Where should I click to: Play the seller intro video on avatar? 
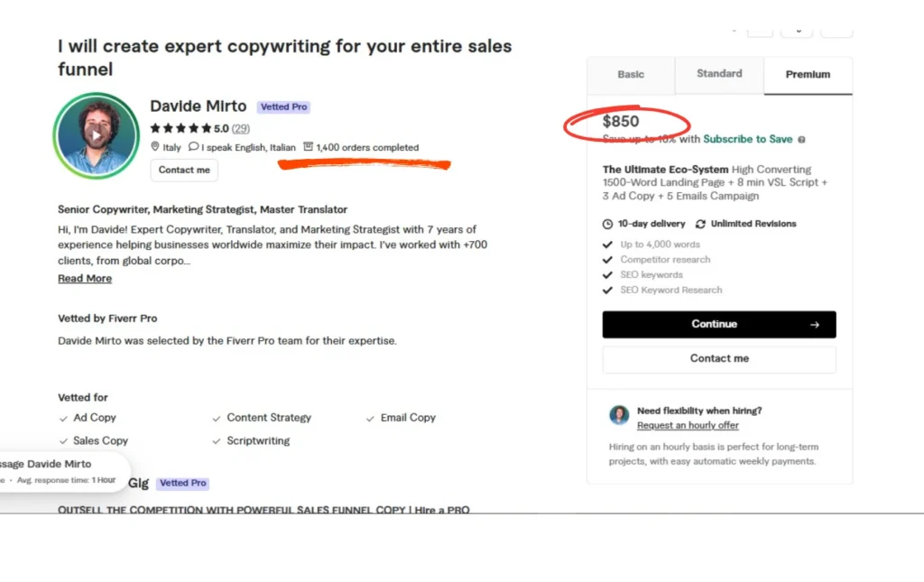pos(96,135)
